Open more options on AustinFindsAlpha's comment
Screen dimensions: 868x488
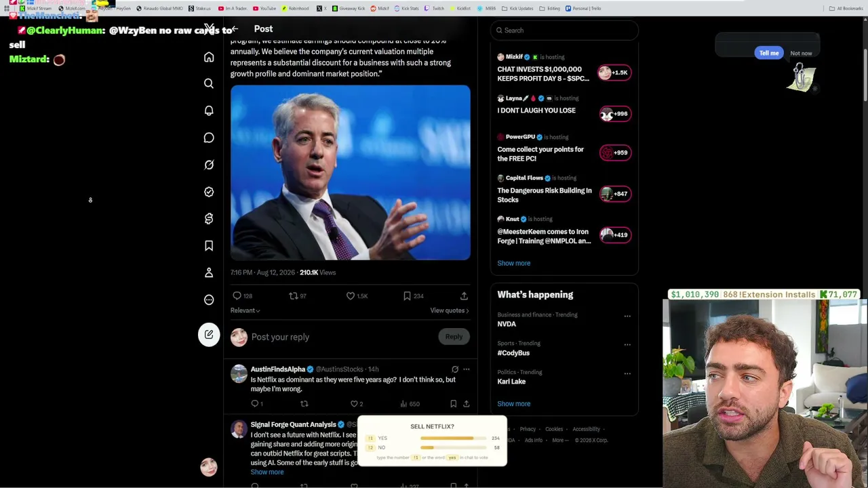click(466, 369)
